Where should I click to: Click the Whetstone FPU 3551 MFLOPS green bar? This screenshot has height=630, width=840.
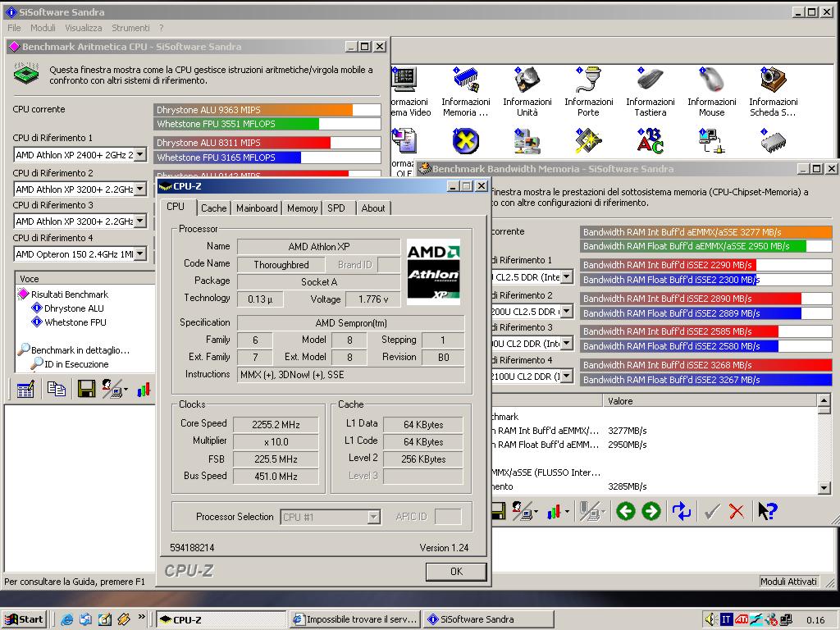pos(236,124)
